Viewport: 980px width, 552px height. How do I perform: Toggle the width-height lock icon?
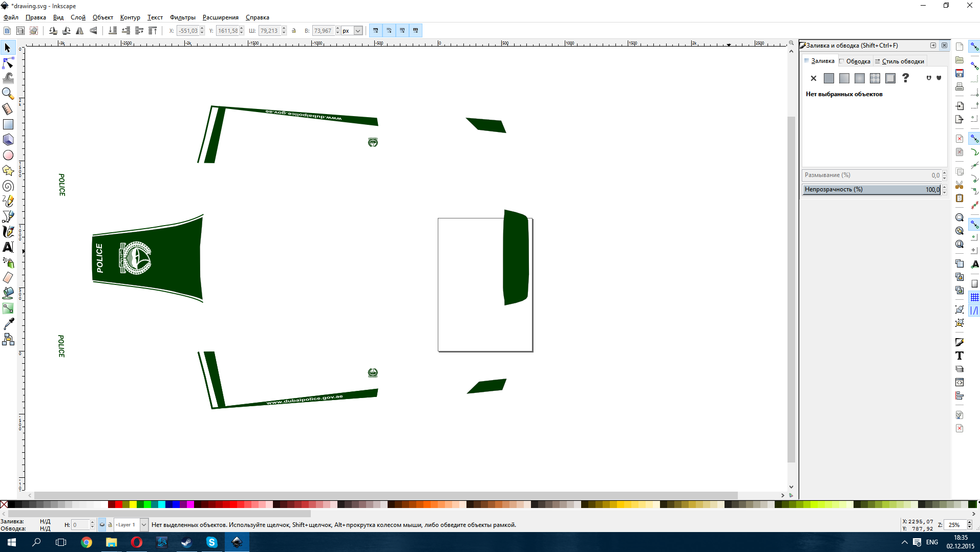pos(294,31)
